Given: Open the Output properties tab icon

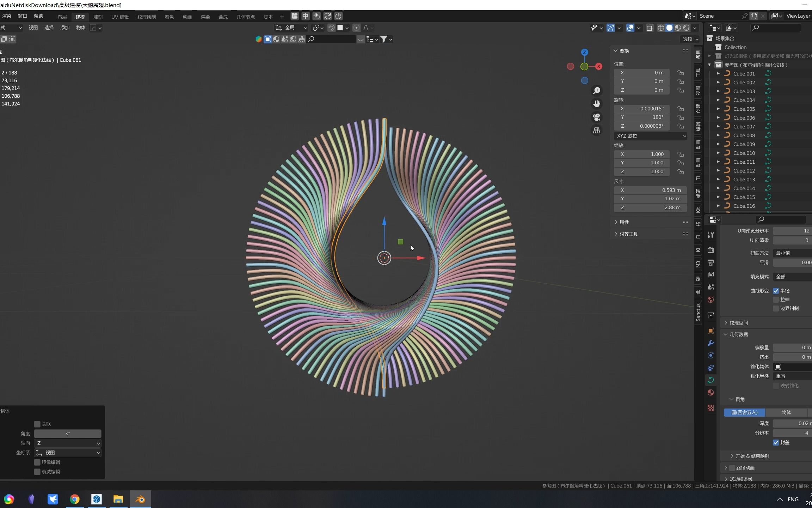Looking at the screenshot, I should tap(711, 262).
